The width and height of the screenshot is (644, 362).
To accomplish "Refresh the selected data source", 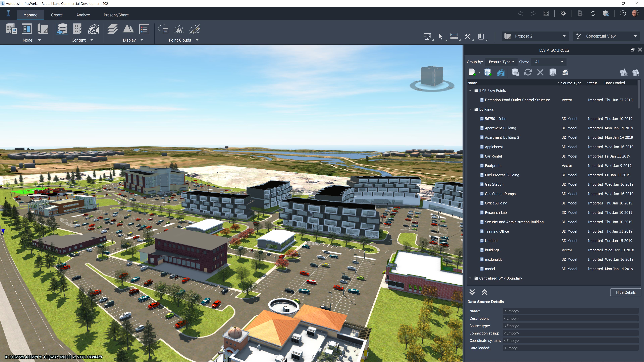I will pos(528,72).
